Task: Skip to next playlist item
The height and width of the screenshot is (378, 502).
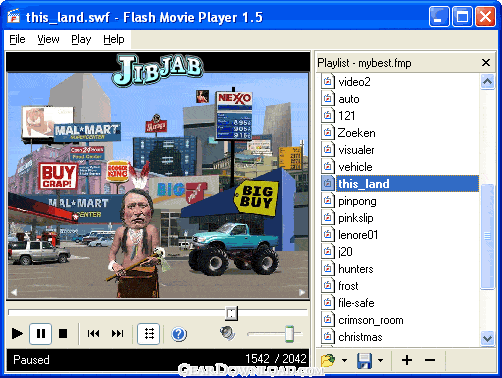Action: pos(117,334)
